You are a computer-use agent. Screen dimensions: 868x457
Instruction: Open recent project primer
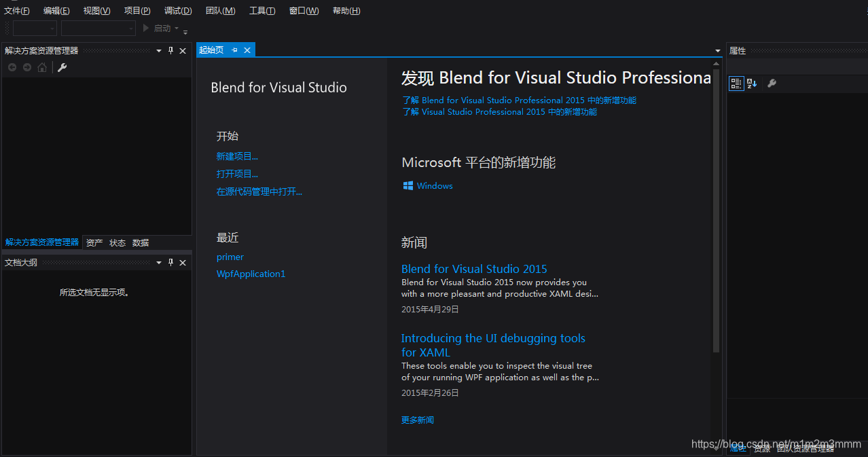point(230,257)
